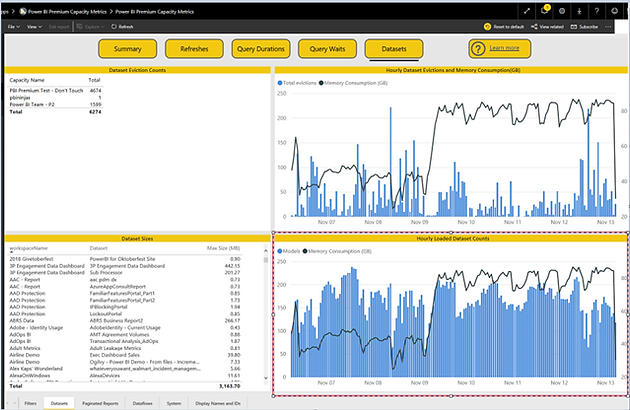Screen dimensions: 630x410
Task: Enter full screen with the expand arrows icon
Action: coord(527,11)
